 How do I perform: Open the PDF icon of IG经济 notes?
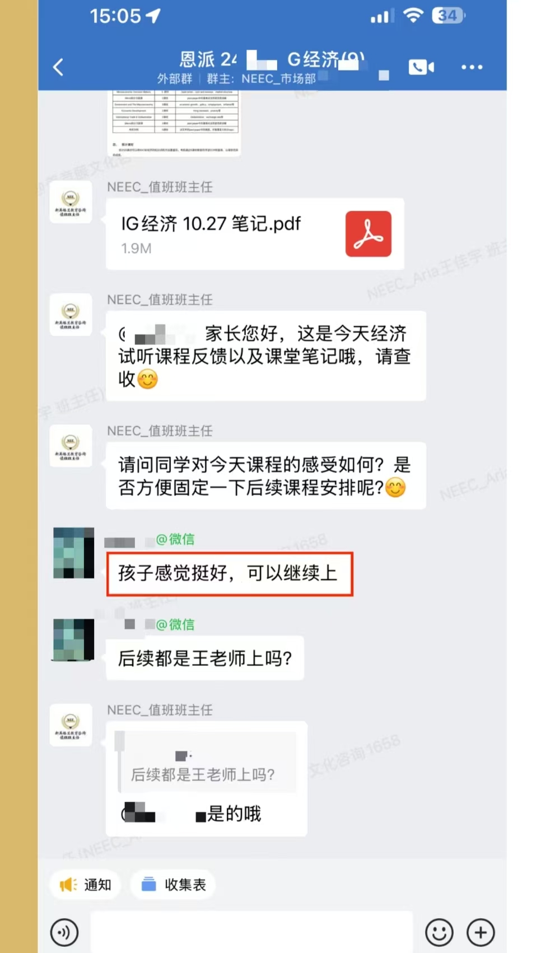tap(368, 234)
